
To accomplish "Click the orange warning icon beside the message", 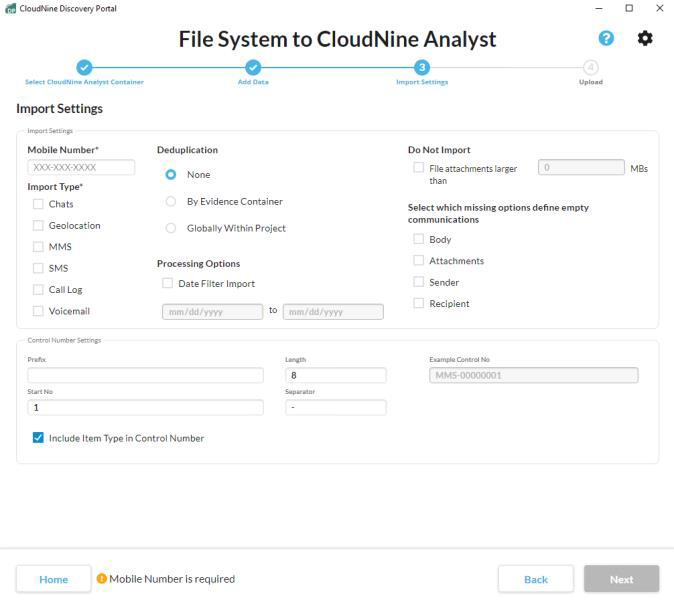I will click(x=101, y=578).
